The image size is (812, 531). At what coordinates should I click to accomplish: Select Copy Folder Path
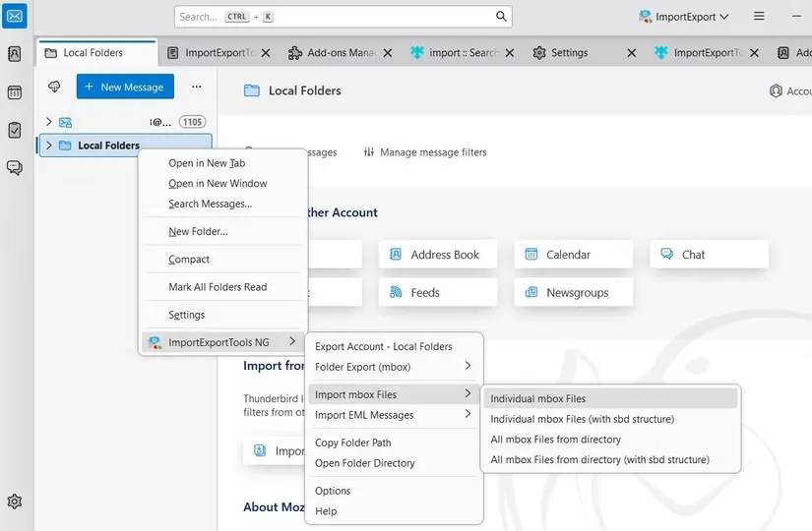click(x=394, y=442)
